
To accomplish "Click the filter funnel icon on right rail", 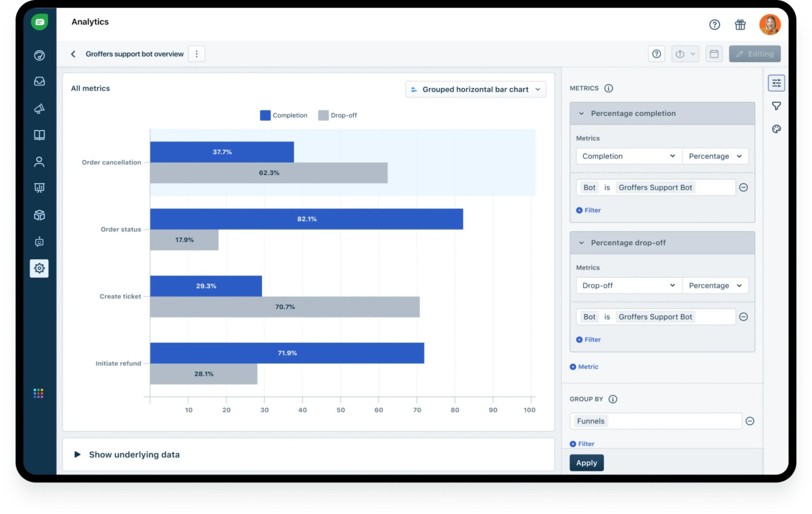I will coord(776,106).
